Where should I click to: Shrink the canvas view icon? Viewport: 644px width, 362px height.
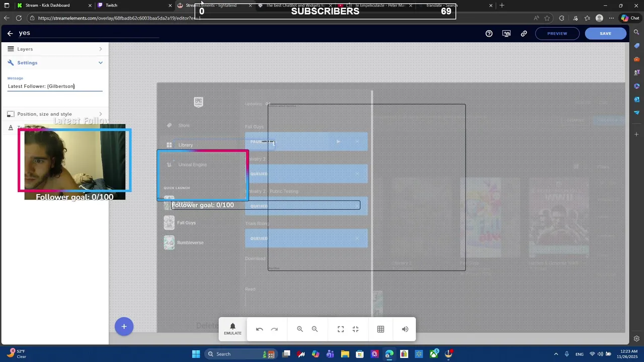pyautogui.click(x=356, y=329)
